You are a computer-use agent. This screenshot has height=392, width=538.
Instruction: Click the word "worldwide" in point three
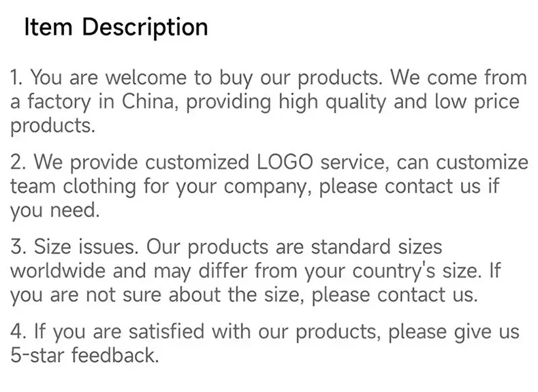(58, 270)
